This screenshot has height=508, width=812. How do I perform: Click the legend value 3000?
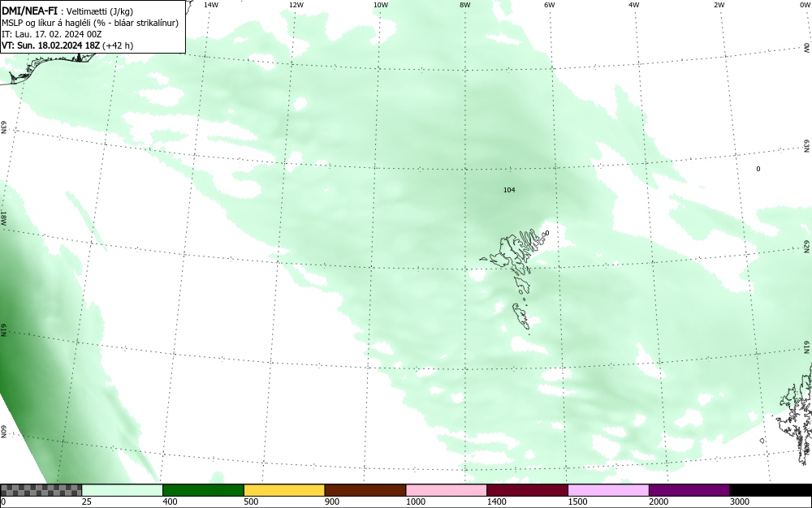pyautogui.click(x=740, y=502)
